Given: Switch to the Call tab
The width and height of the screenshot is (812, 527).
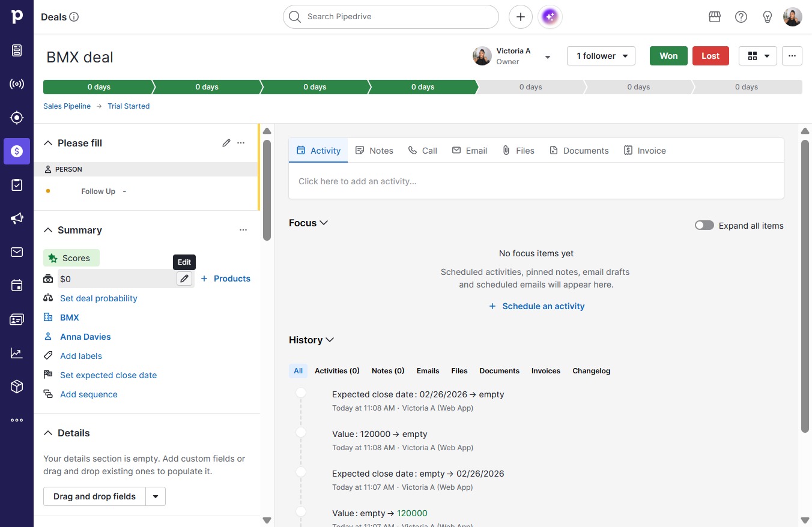Looking at the screenshot, I should coord(423,151).
